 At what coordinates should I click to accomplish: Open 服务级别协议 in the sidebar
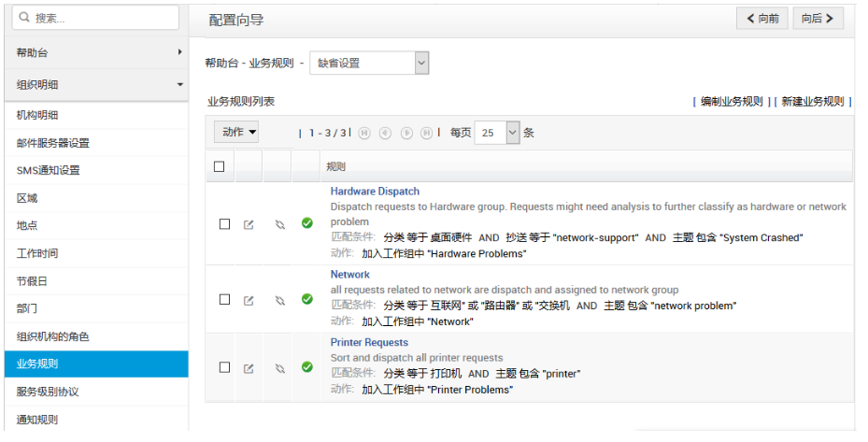point(96,392)
